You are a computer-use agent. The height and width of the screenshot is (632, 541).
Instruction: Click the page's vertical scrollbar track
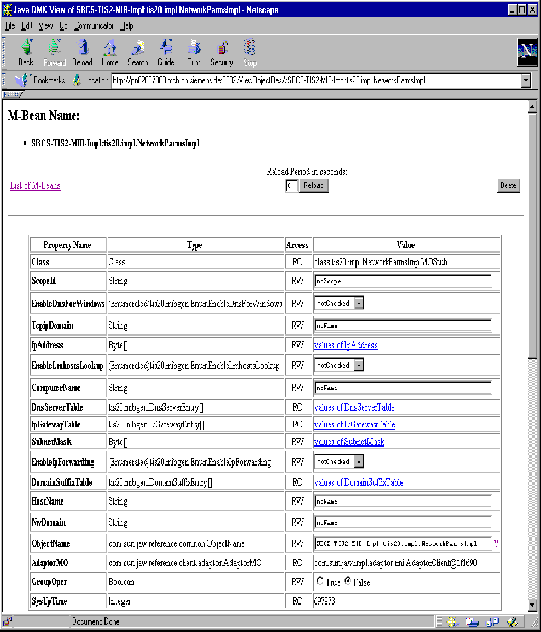pos(532,476)
